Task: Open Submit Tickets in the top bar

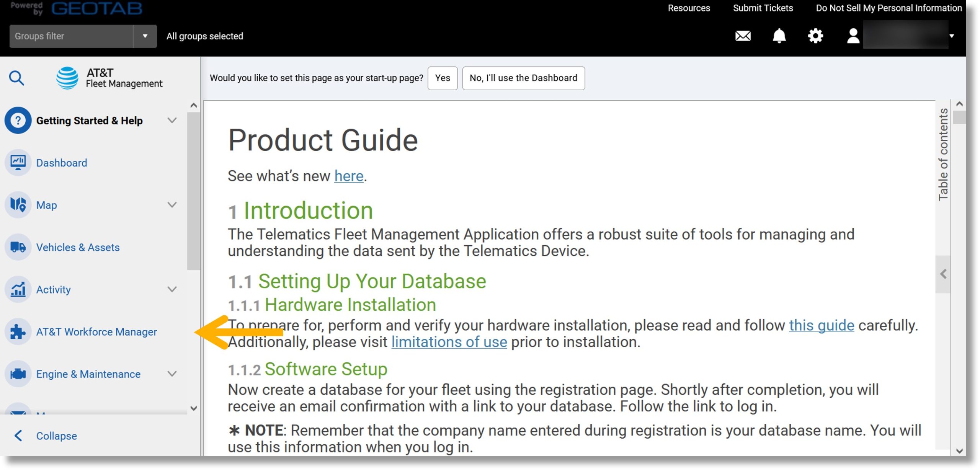Action: click(x=763, y=8)
